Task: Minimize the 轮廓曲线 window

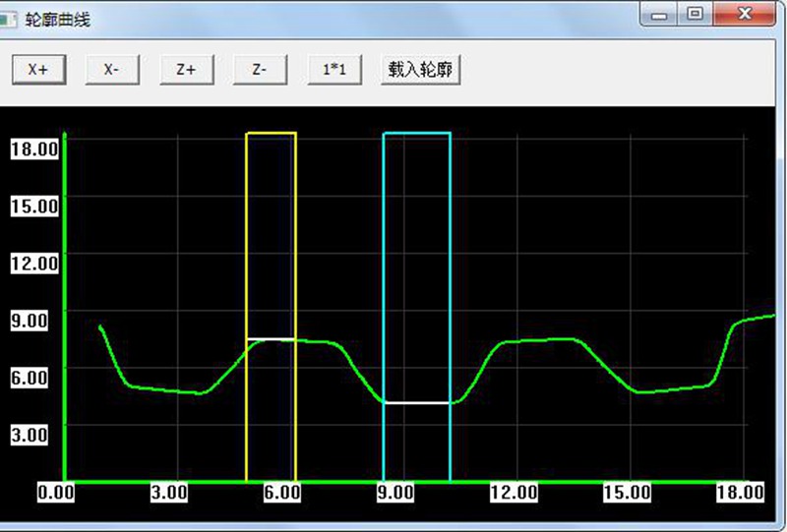Action: tap(658, 15)
